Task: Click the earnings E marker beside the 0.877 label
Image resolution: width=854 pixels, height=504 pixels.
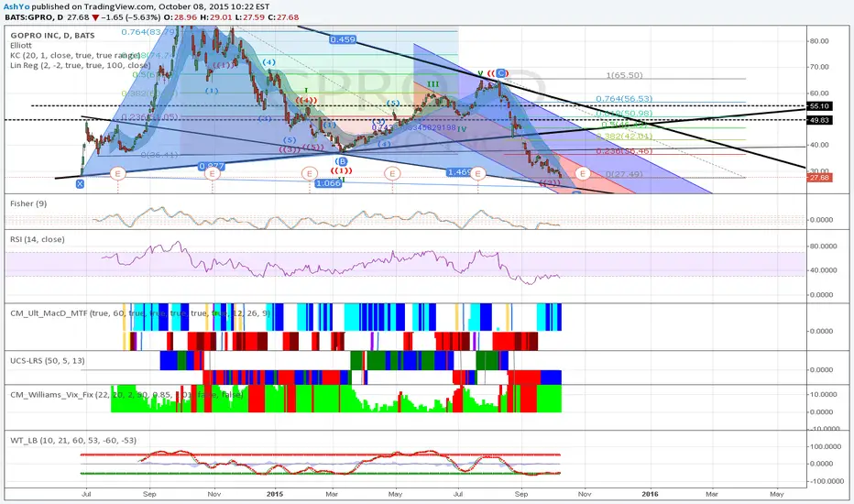Action: pyautogui.click(x=213, y=174)
